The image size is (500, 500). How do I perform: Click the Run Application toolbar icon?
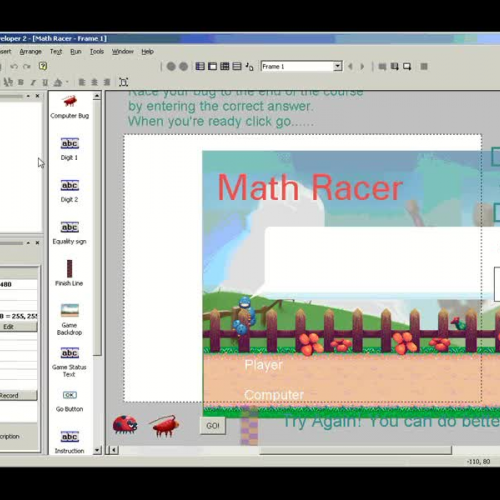395,67
